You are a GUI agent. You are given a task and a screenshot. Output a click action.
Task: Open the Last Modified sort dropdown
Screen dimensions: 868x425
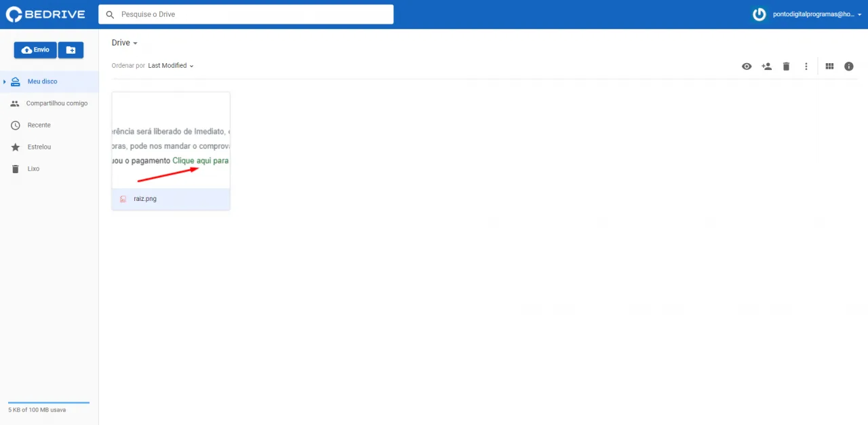171,66
